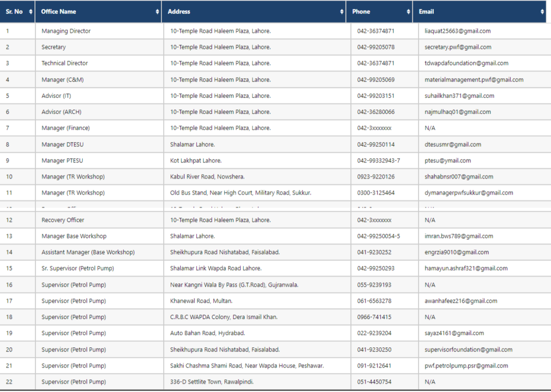The height and width of the screenshot is (392, 551).
Task: Select the address "Auto Bahan Road, Hydrabad."
Action: click(208, 333)
